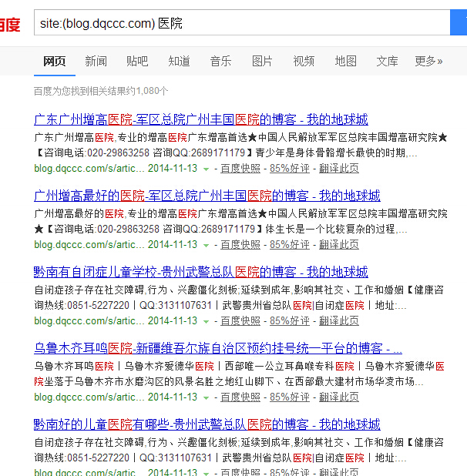Click 85%好评 on 广州增高最好的医院 result
The height and width of the screenshot is (476, 467).
click(x=290, y=244)
